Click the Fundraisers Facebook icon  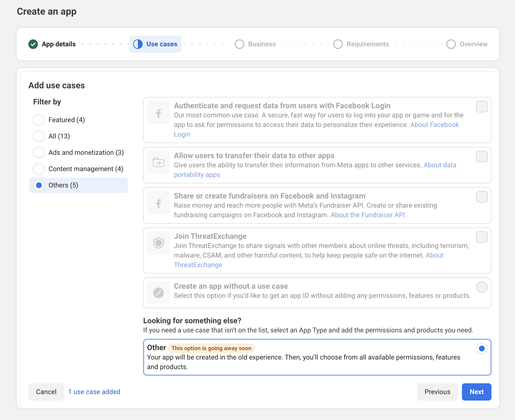[x=158, y=203]
